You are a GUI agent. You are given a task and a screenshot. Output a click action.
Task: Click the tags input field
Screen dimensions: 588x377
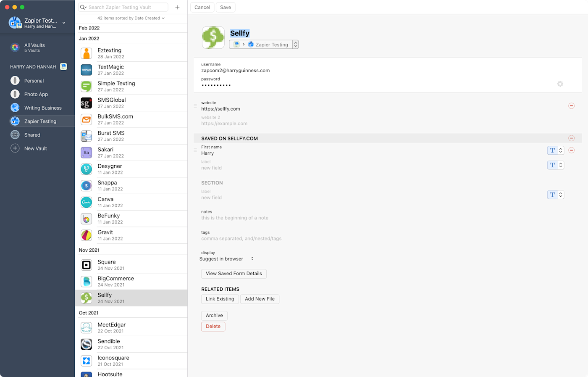tap(241, 239)
